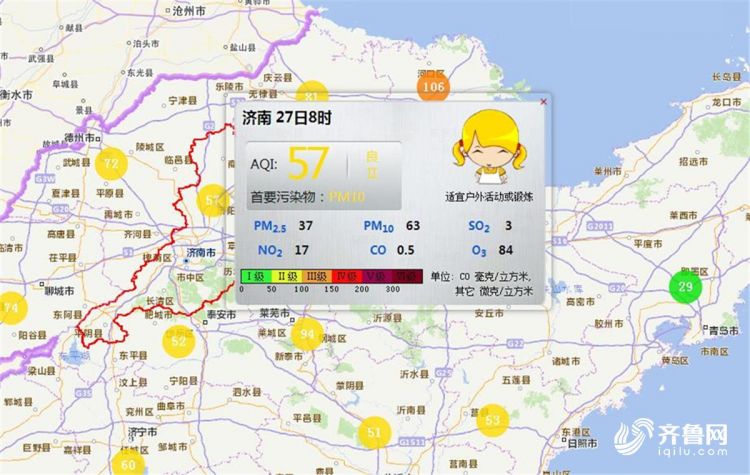Click the AQI marker 74 at left edge
750x475 pixels.
(x=11, y=308)
